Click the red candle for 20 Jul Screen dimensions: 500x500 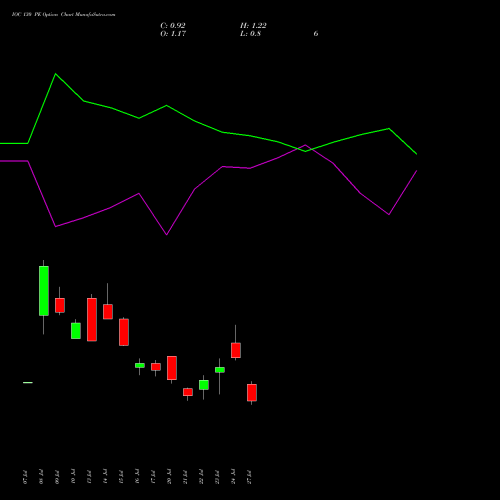click(172, 368)
